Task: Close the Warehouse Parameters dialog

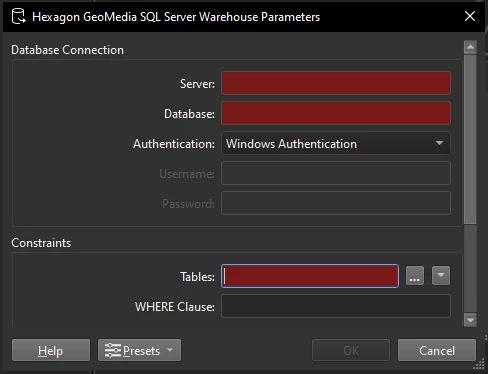Action: [x=470, y=16]
